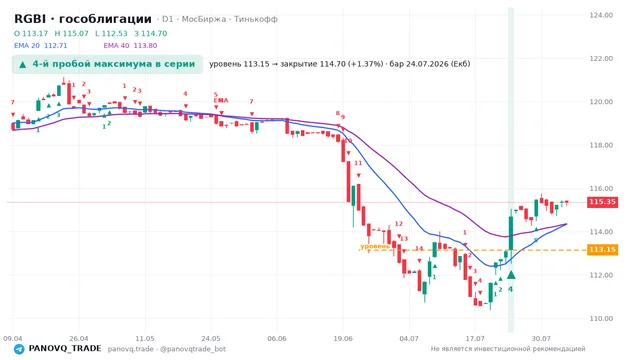Click the level-and-close description text beside the badge
640x360 pixels.
[x=340, y=64]
